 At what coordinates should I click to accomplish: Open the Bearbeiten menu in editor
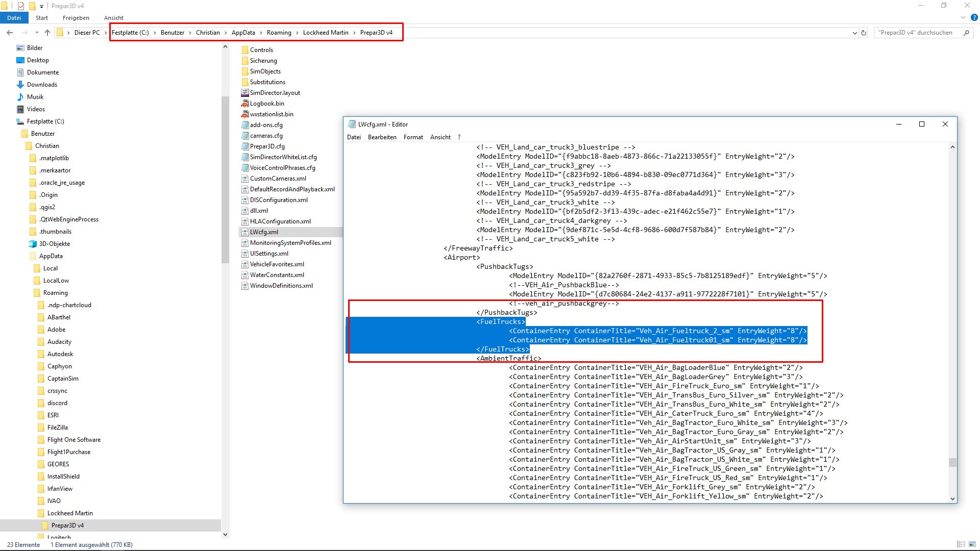click(382, 137)
